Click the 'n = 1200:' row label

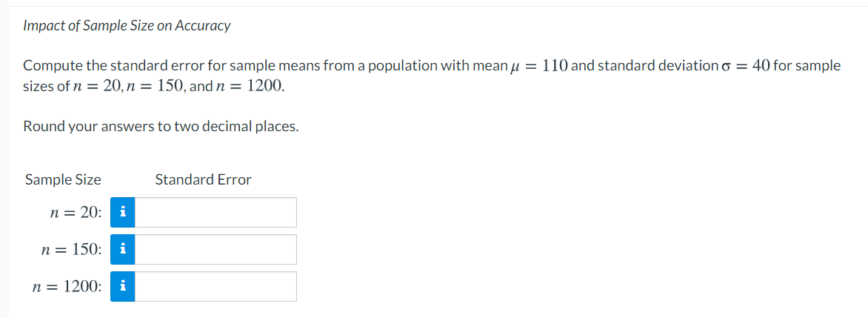67,287
